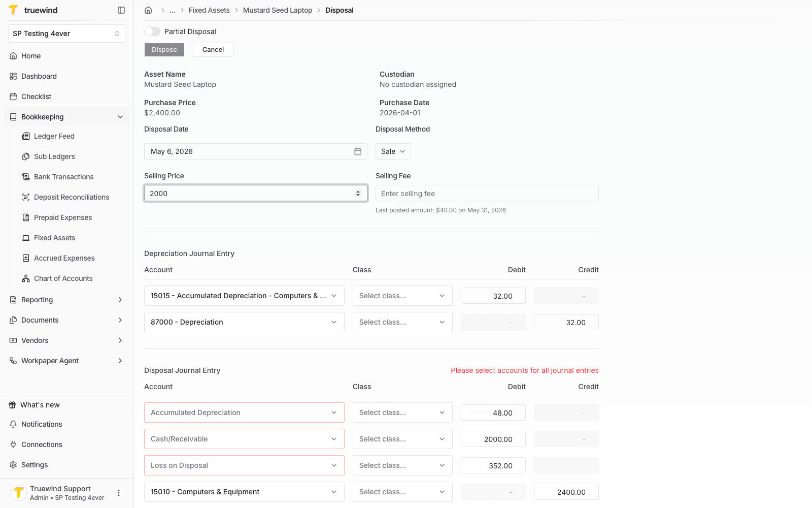Click the 32.00 debit field for account 15015
Screen dimensions: 812x508
pos(493,296)
